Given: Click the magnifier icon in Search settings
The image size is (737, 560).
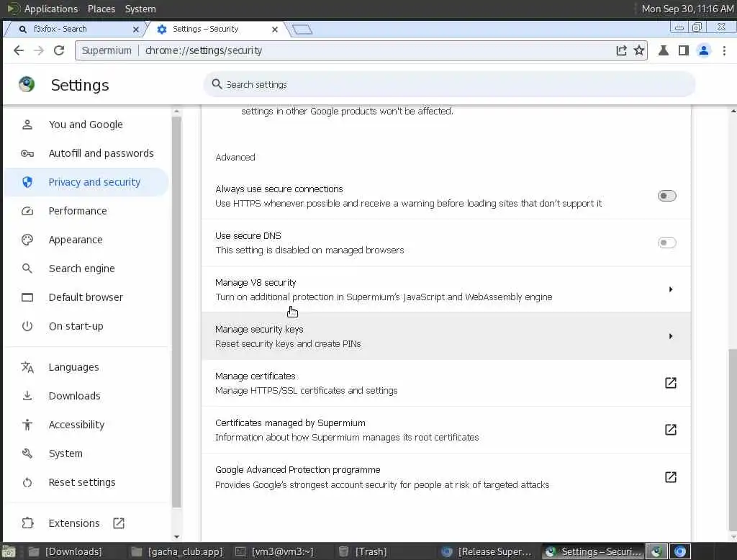Looking at the screenshot, I should pyautogui.click(x=217, y=84).
